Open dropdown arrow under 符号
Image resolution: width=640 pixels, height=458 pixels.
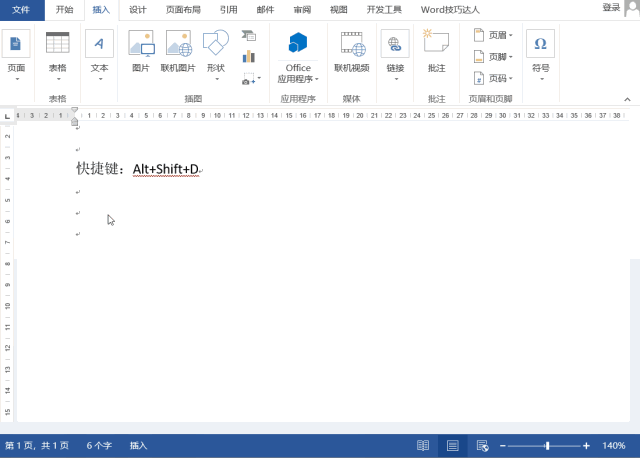click(542, 79)
